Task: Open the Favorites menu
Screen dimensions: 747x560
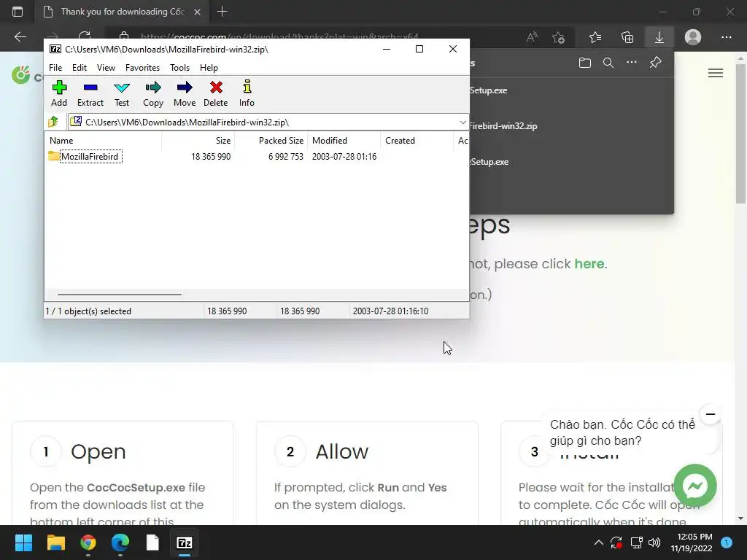Action: pyautogui.click(x=142, y=68)
